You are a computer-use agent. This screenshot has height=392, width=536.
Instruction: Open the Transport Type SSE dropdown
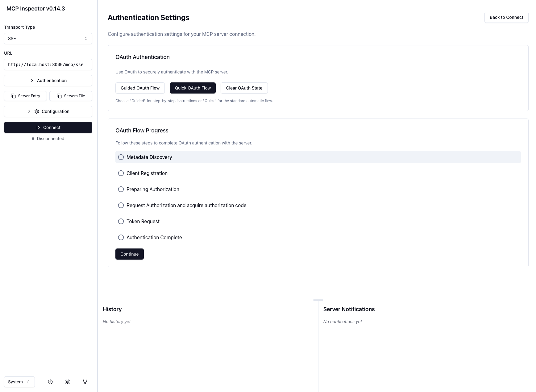pos(48,39)
